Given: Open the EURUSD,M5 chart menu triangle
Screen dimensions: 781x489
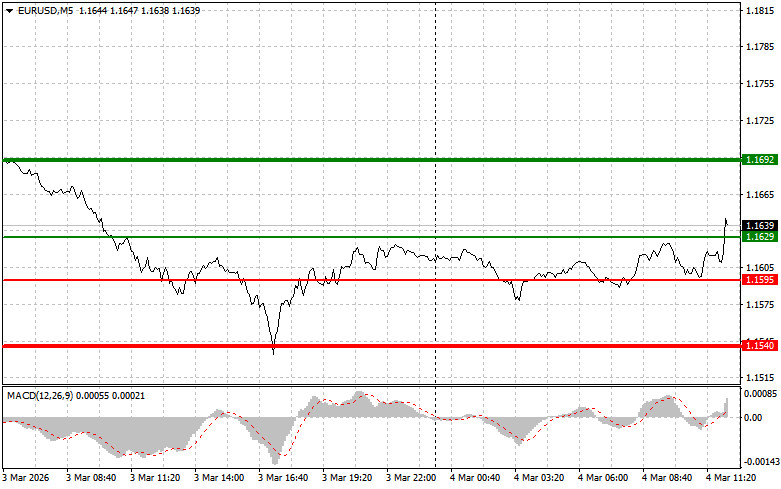Looking at the screenshot, I should pyautogui.click(x=9, y=10).
